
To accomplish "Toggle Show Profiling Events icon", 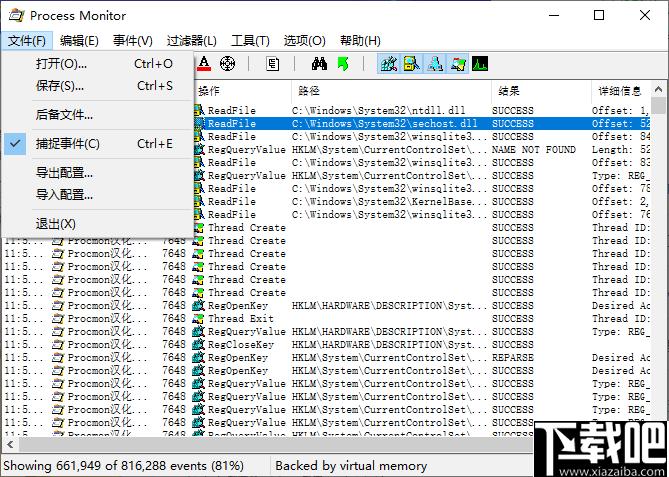I will (x=480, y=64).
